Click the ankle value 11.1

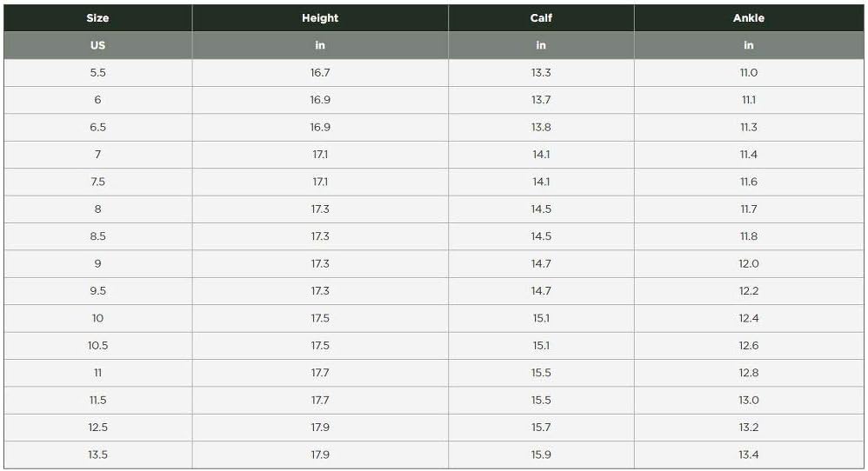(x=748, y=100)
